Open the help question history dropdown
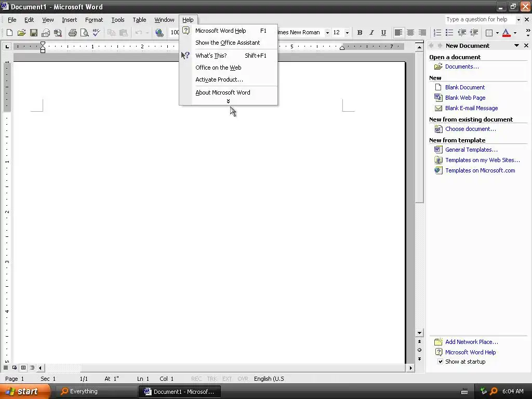The width and height of the screenshot is (532, 399). point(518,20)
